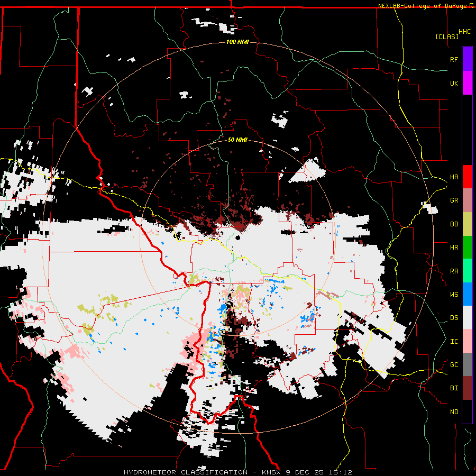Click the "HYDROMETEOR CLASSIFICATION" caption text
Image resolution: width=476 pixels, height=476 pixels.
coord(186,472)
